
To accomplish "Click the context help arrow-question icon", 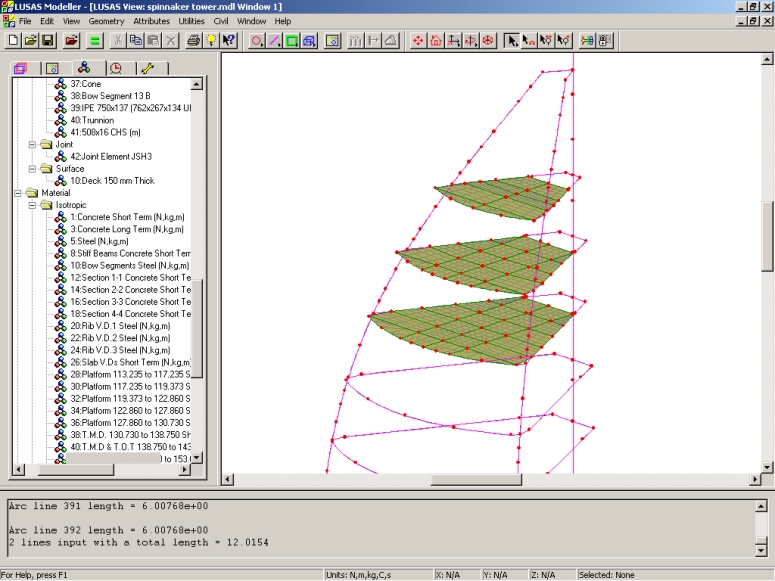I will [229, 41].
